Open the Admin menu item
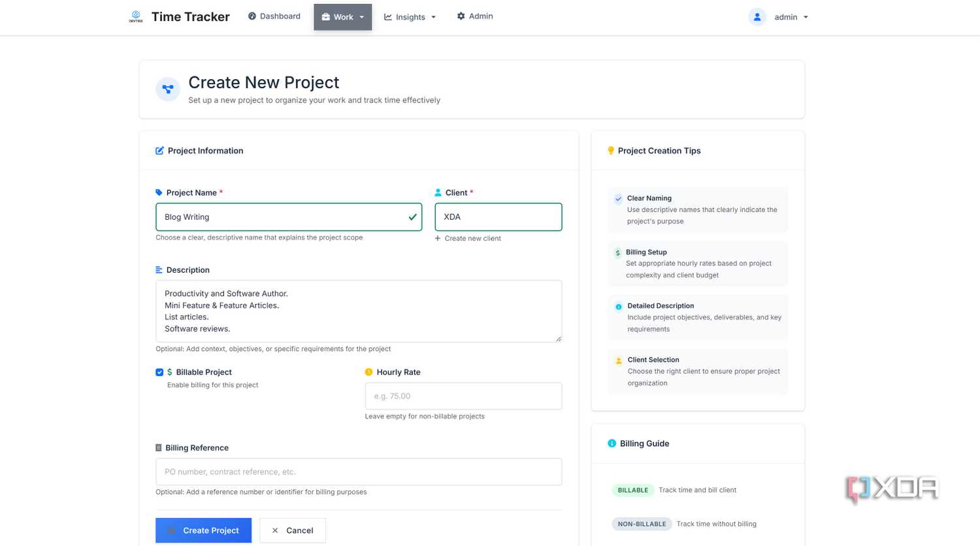The height and width of the screenshot is (546, 980). point(475,16)
